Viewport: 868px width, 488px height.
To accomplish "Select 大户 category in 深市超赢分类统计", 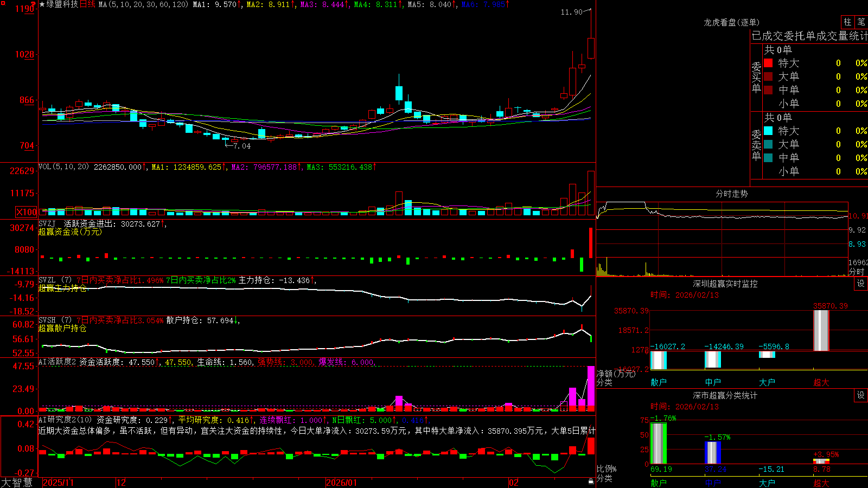I will pyautogui.click(x=767, y=483).
